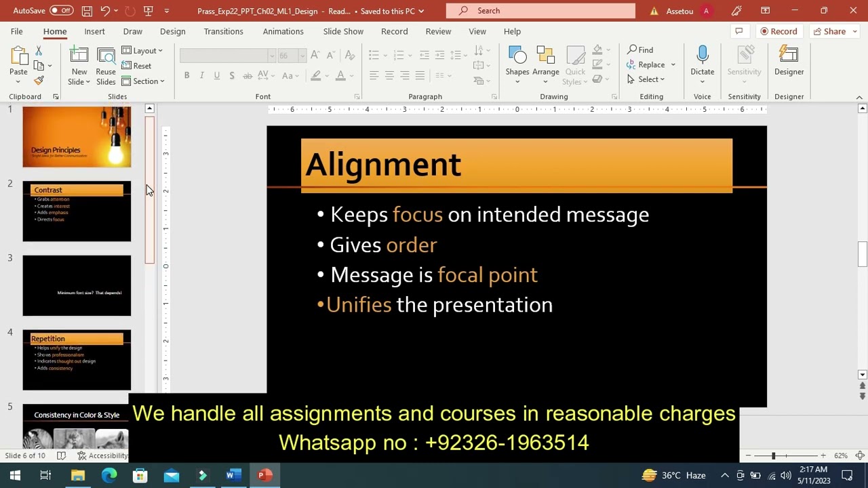Add a New Slide

[x=79, y=66]
